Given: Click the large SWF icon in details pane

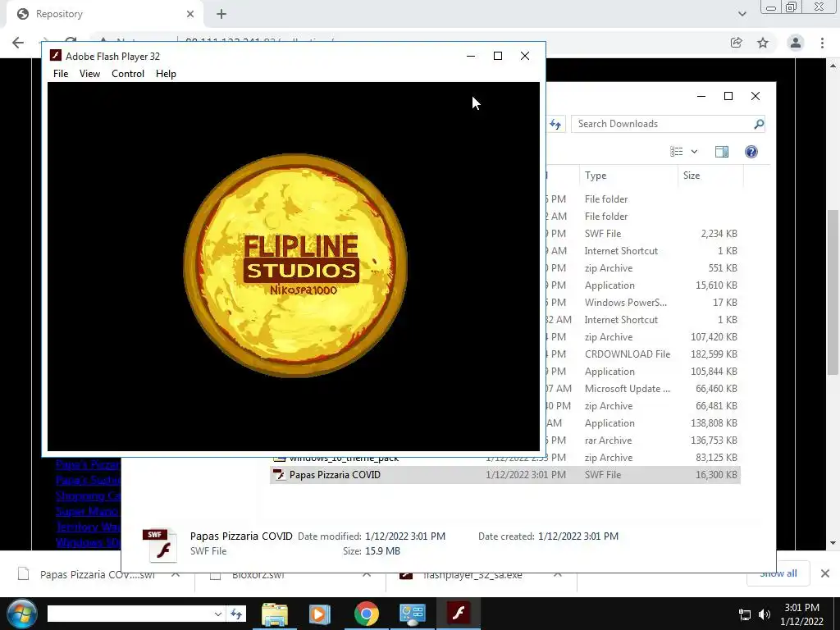Looking at the screenshot, I should coord(160,545).
